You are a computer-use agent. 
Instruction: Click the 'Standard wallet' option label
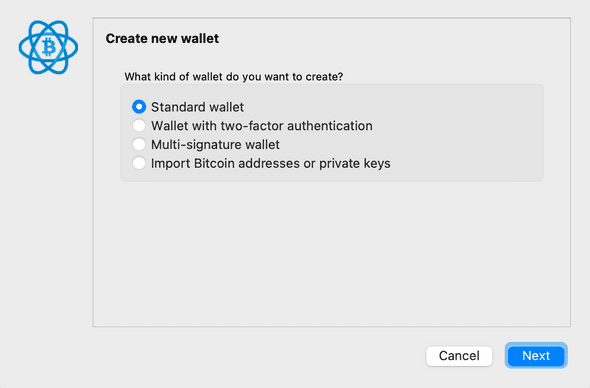(x=197, y=107)
